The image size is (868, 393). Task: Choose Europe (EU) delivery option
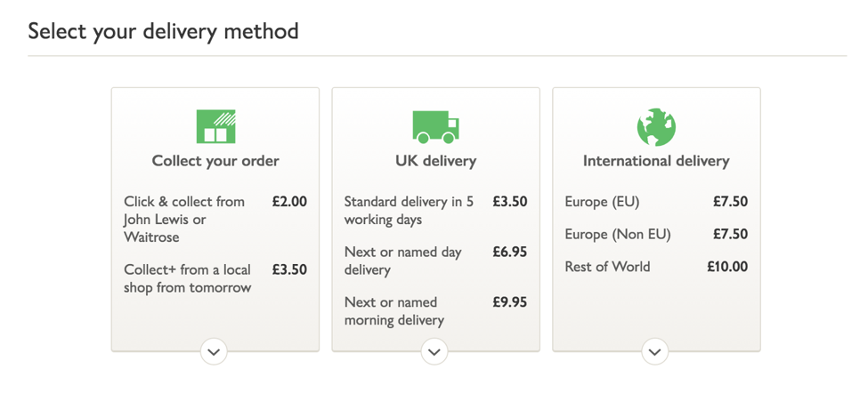(656, 202)
